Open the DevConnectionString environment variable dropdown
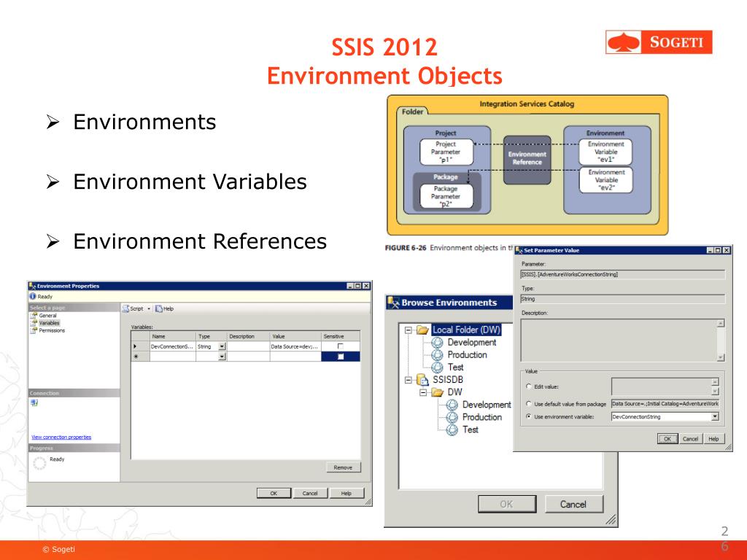Screen dimensions: 747x560 coord(715,416)
